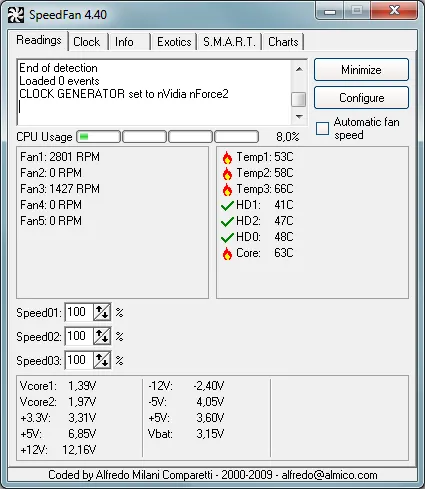Click into the Speed01 percentage field
425x489 pixels.
[79, 312]
